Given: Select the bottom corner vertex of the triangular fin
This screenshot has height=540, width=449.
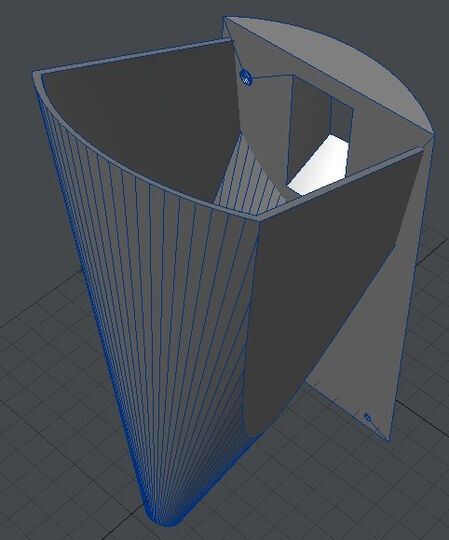Looking at the screenshot, I should [389, 441].
